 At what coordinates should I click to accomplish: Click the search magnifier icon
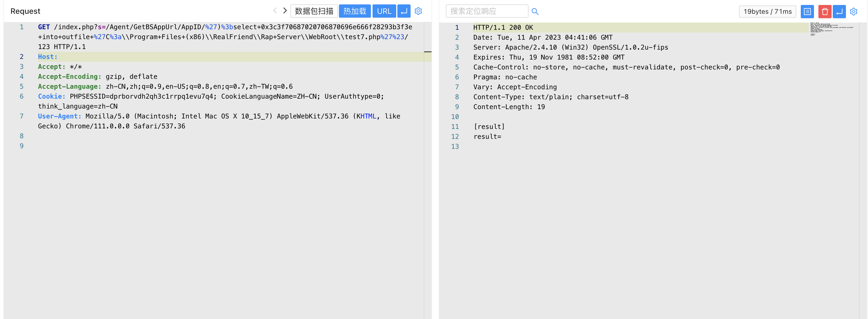(x=535, y=12)
